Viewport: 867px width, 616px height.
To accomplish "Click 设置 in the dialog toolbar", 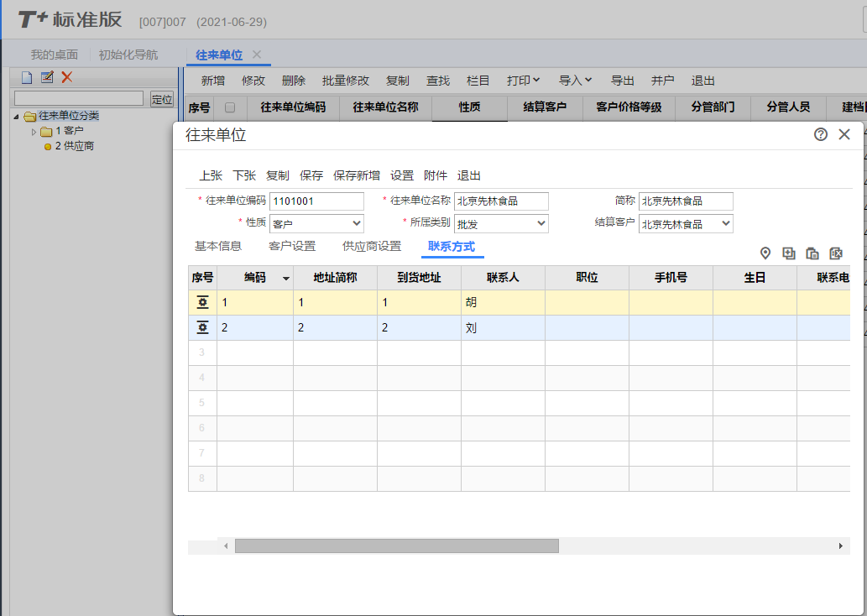I will tap(402, 175).
